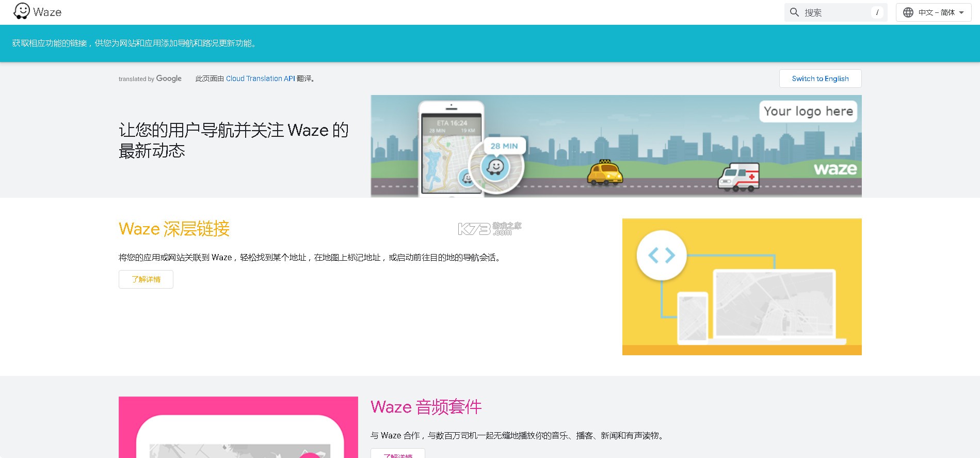
Task: Click the Waze 音频套件 heading
Action: [426, 407]
